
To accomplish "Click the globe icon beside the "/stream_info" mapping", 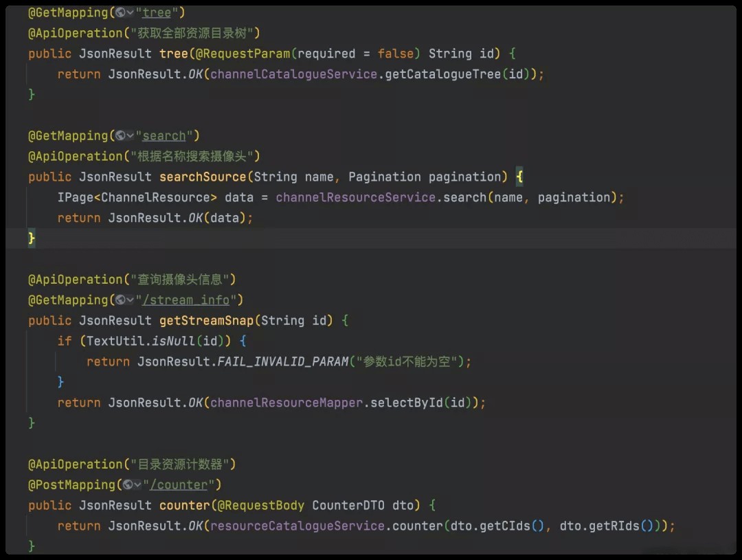I will tap(120, 300).
